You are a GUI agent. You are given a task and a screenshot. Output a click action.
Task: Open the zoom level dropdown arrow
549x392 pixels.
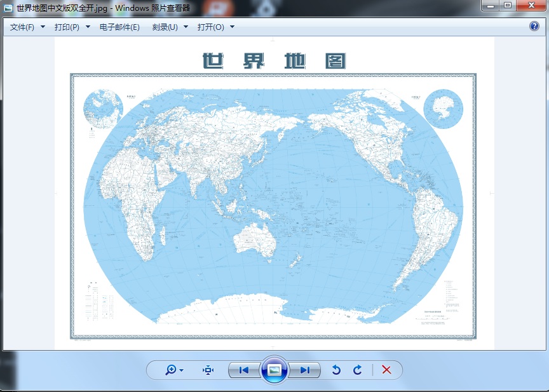(x=182, y=370)
